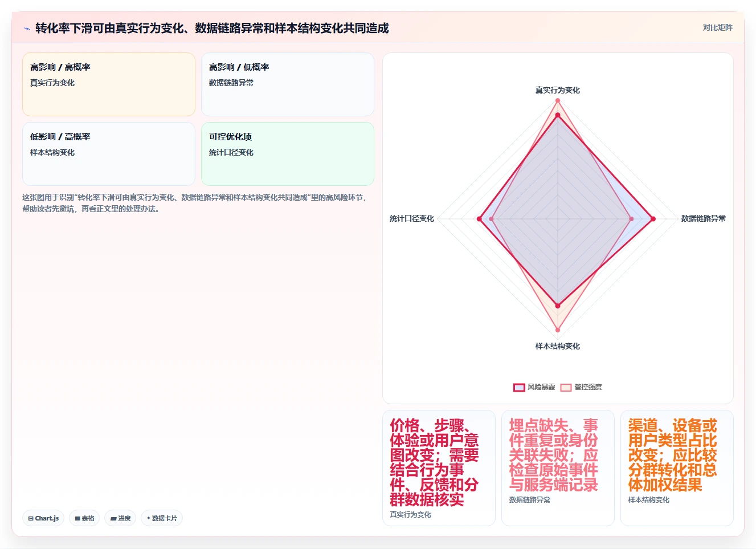
Task: Click the pink radar point near 样本结构变化 bottom
Action: [x=558, y=330]
